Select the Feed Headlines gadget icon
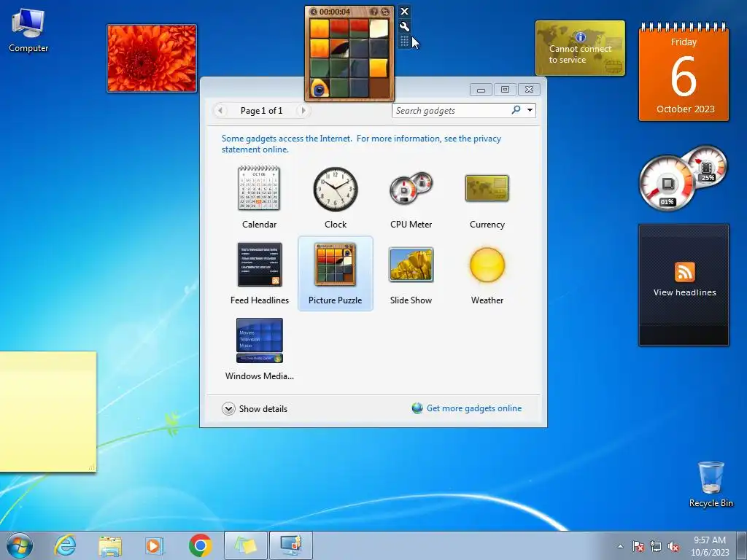Image resolution: width=747 pixels, height=560 pixels. (260, 265)
